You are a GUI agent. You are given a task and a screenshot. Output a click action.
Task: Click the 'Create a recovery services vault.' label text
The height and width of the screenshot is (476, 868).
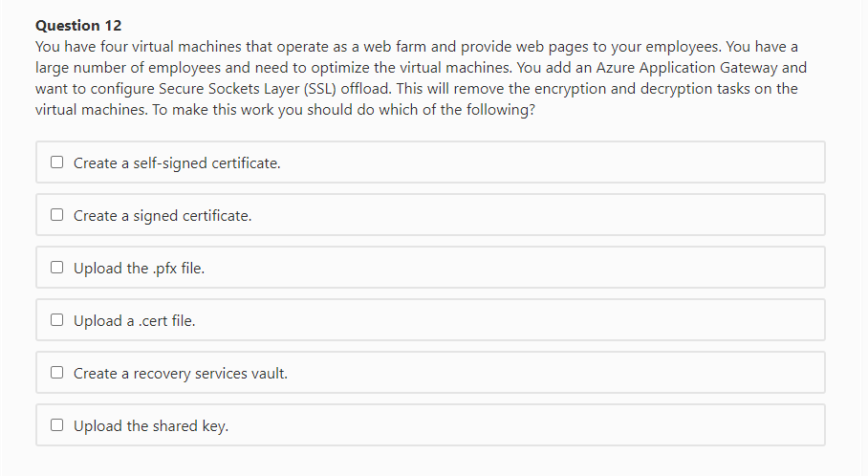[181, 374]
